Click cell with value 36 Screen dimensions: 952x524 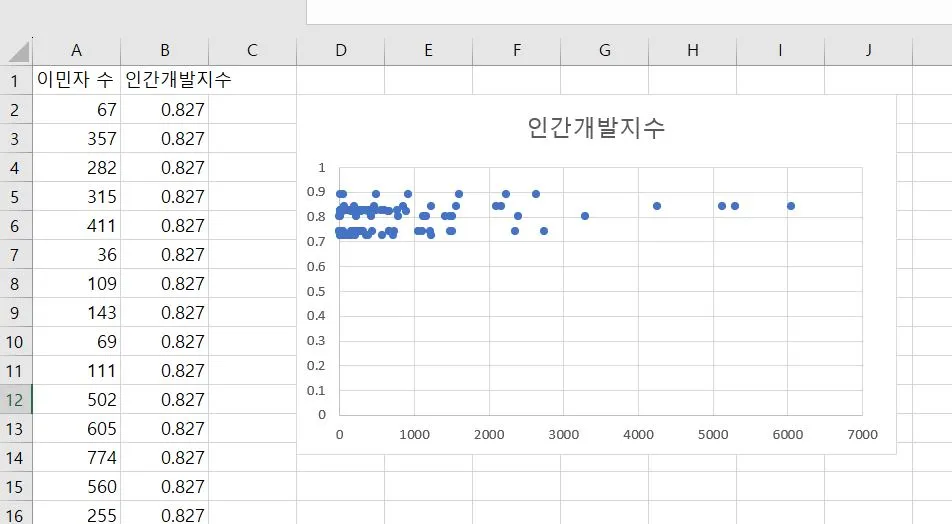coord(76,254)
